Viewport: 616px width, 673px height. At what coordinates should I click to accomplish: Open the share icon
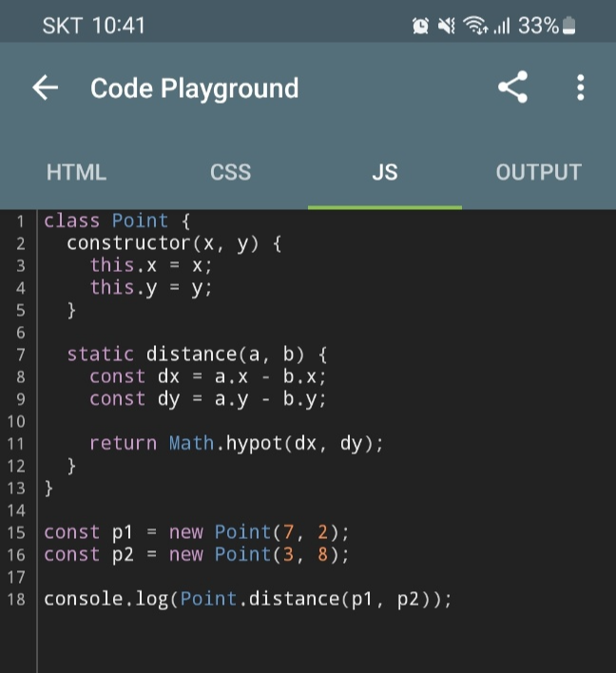point(513,87)
